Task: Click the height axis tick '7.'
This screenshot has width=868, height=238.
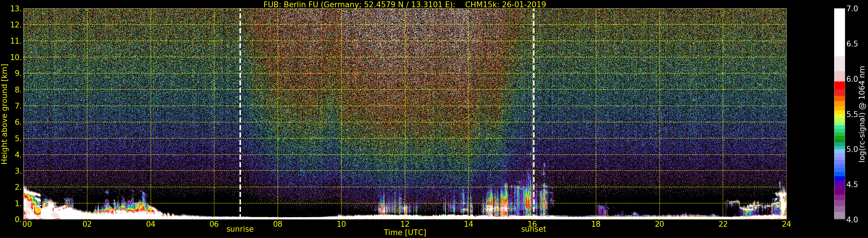Action: point(18,106)
